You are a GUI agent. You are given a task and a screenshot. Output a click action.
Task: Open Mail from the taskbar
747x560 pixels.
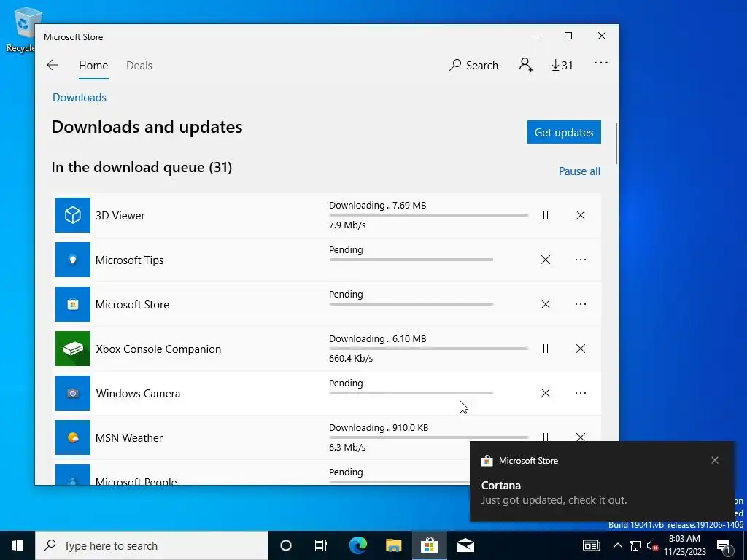[465, 545]
